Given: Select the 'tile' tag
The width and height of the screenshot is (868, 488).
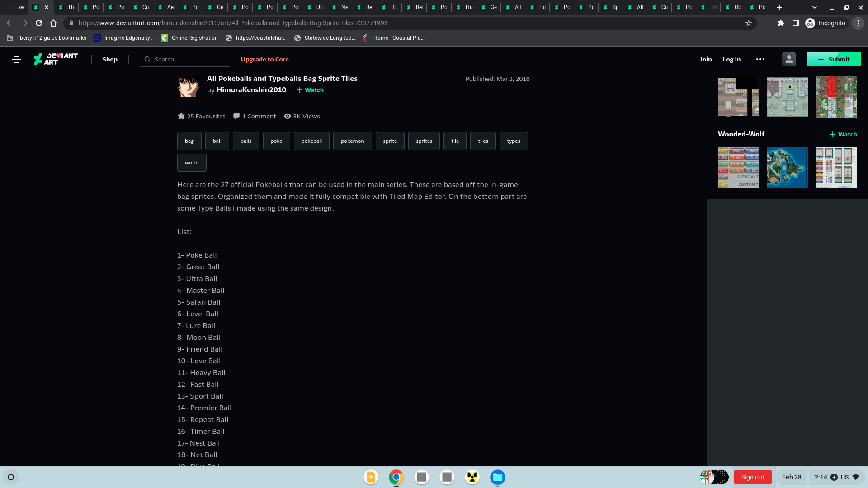Looking at the screenshot, I should click(455, 141).
